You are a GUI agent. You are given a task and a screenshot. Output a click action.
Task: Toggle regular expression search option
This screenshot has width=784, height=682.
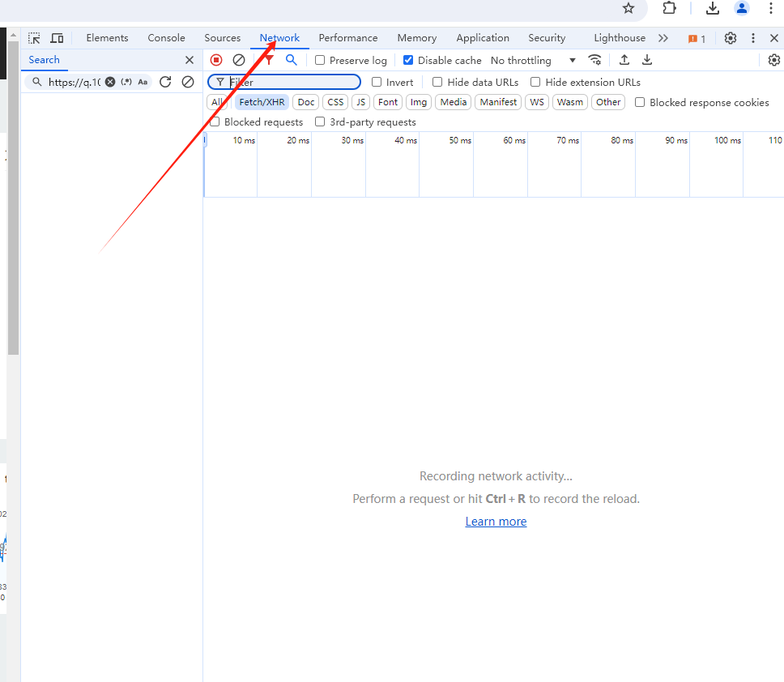tap(126, 82)
